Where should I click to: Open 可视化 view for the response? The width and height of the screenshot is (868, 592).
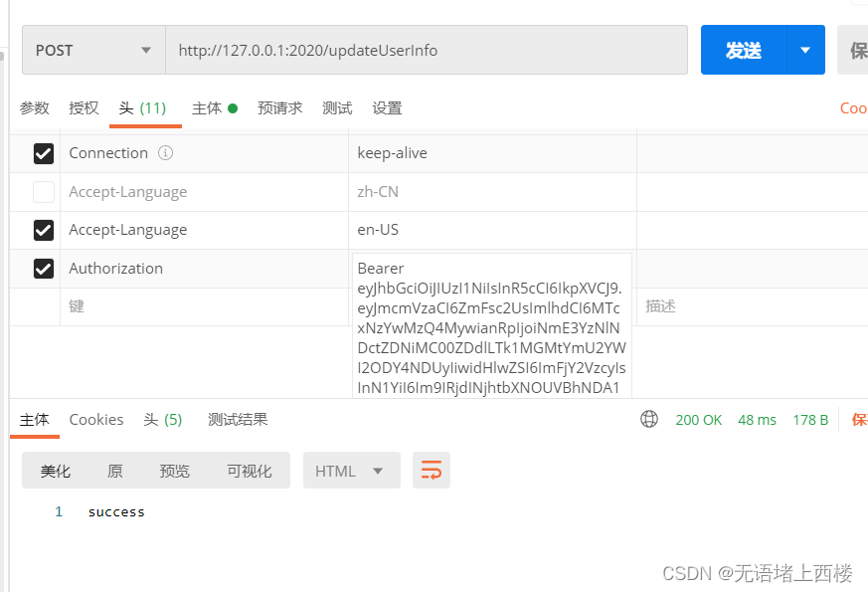pyautogui.click(x=249, y=470)
